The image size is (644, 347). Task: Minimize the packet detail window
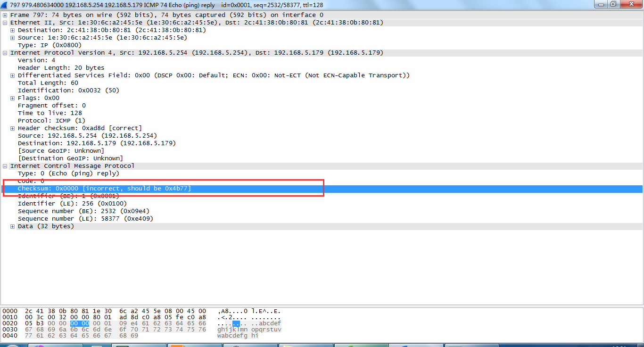point(601,4)
